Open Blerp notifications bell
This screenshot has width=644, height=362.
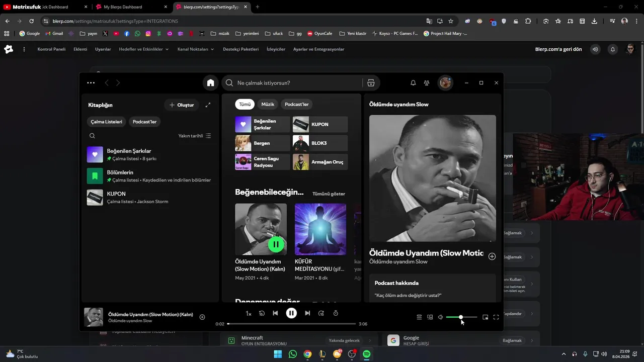pyautogui.click(x=613, y=49)
